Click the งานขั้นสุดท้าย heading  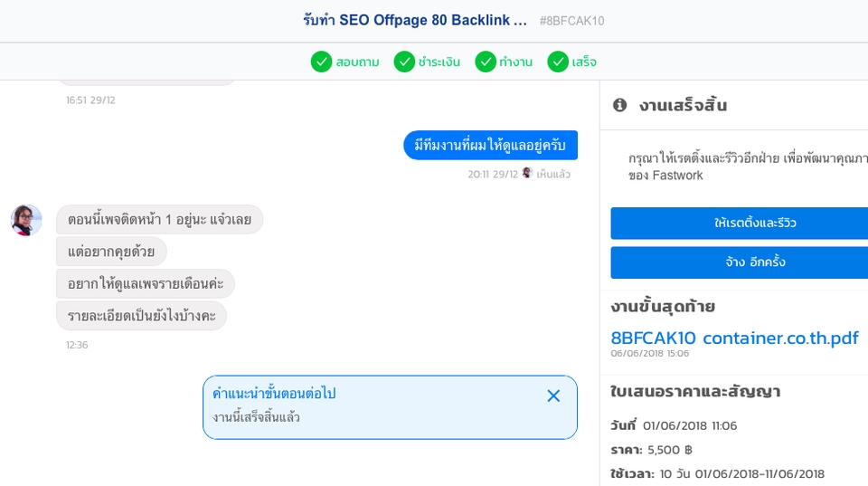[x=663, y=307]
